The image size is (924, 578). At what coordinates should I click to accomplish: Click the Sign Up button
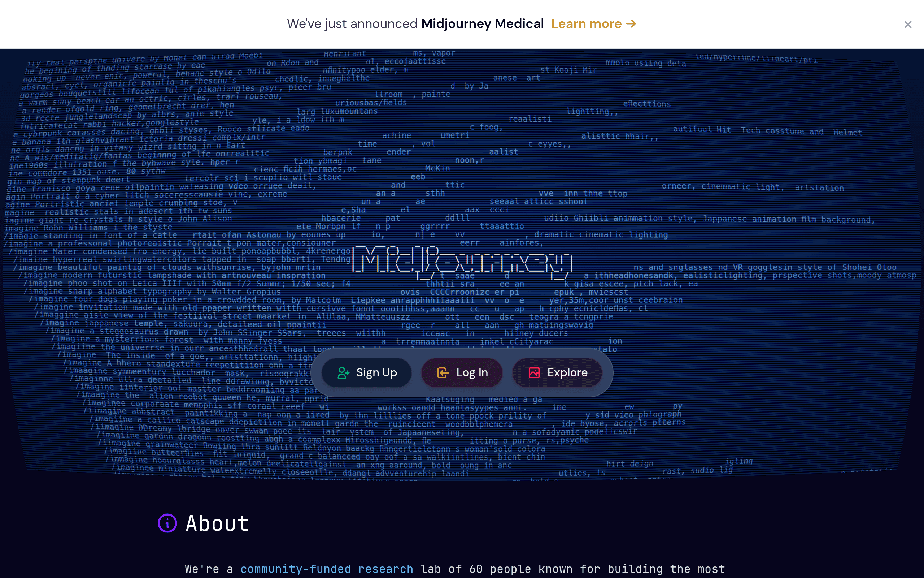[367, 373]
